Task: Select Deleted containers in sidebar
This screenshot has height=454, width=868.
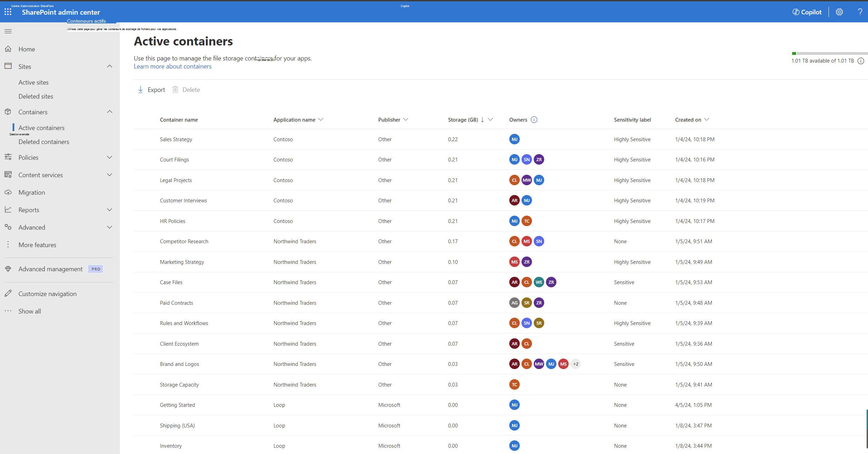Action: tap(44, 141)
